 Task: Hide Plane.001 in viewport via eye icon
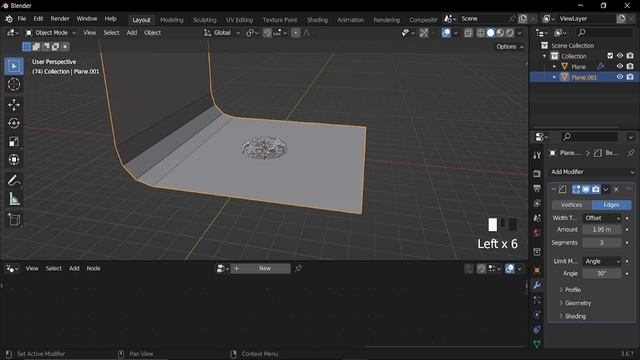coord(620,77)
